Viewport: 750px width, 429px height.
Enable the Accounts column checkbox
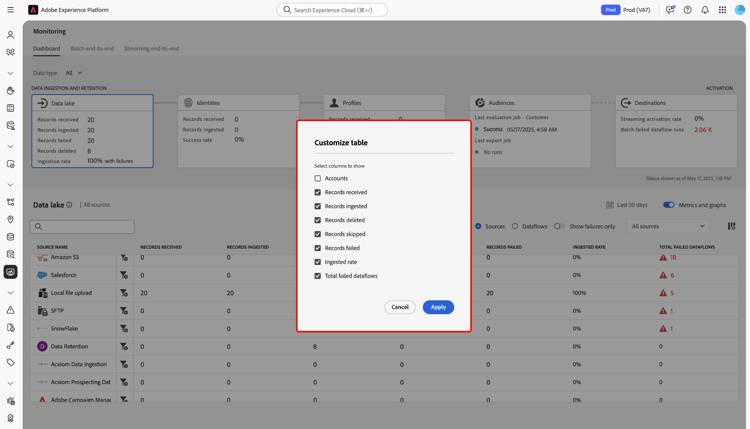click(318, 178)
